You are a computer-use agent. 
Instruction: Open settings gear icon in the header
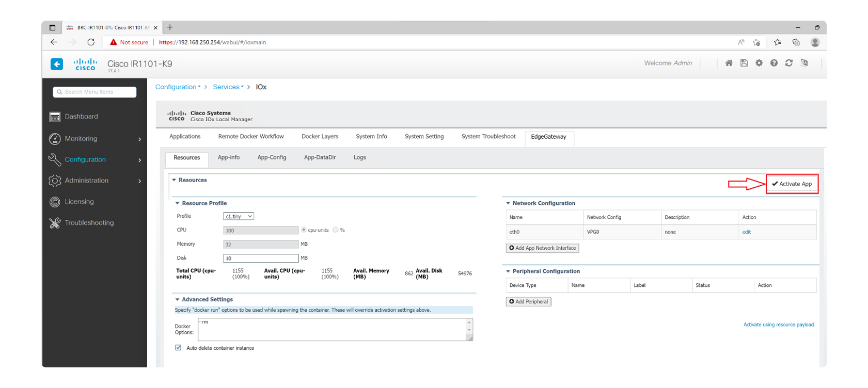coord(759,63)
